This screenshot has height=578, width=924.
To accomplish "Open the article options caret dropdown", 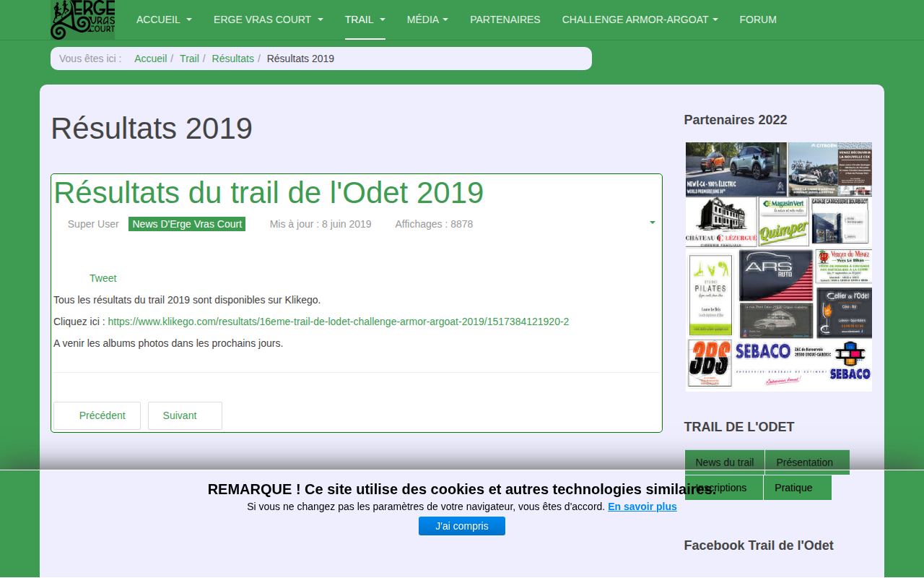I will coord(653,223).
